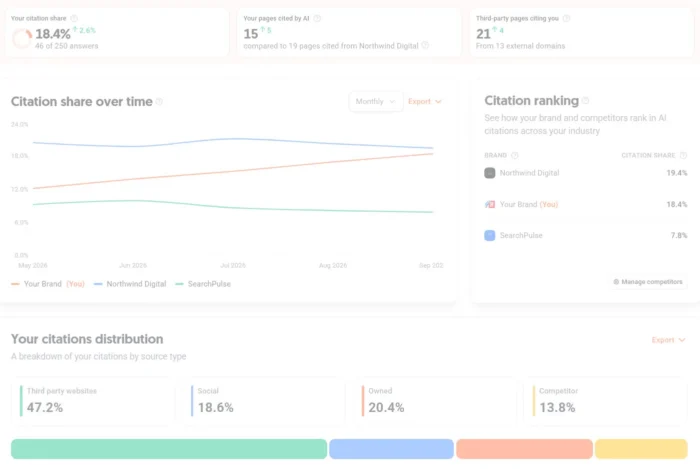The image size is (700, 469).
Task: Open Export menu for citations distribution
Action: [x=668, y=340]
